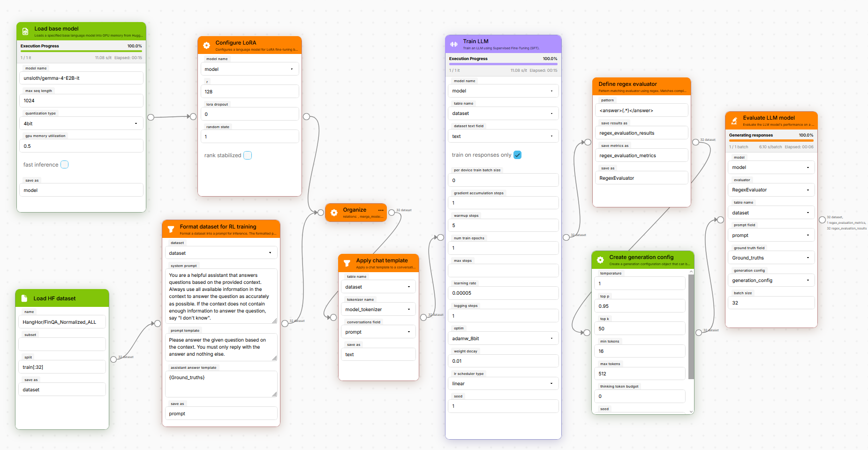The width and height of the screenshot is (868, 450).
Task: Open the optim adamw_8bit dropdown
Action: (x=503, y=338)
